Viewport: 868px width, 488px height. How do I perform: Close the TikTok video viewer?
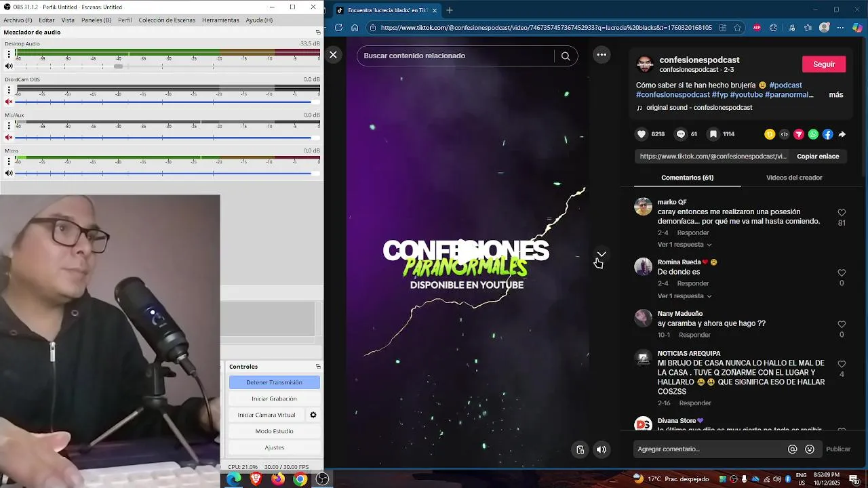[333, 55]
